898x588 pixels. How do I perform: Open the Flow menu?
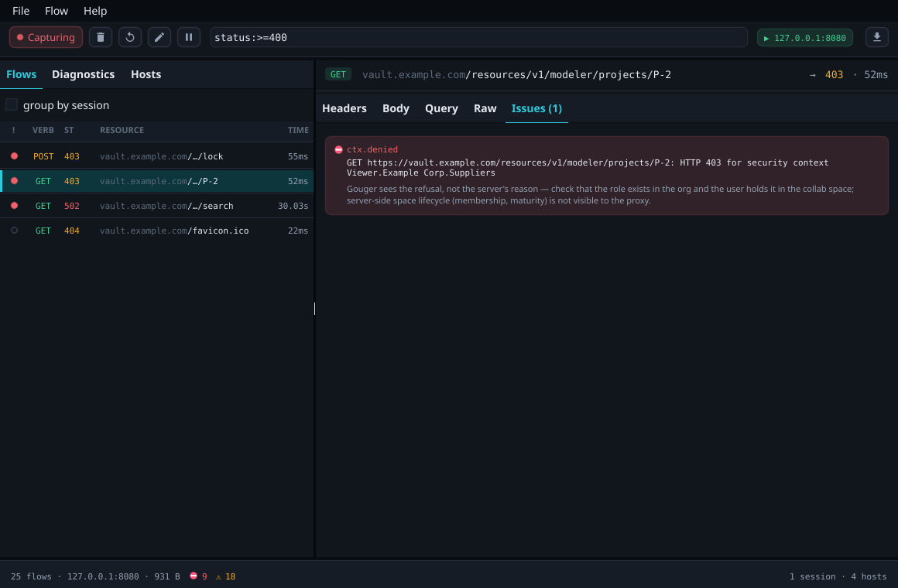(56, 11)
